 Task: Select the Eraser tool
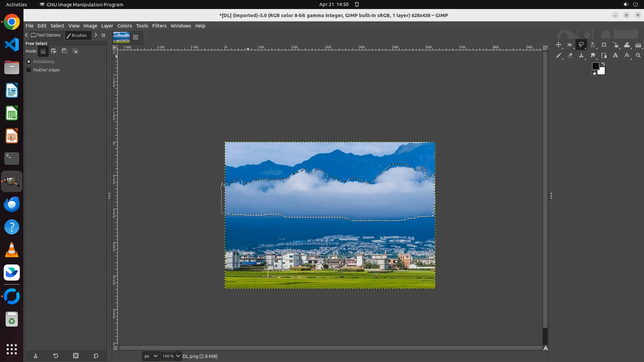click(570, 56)
